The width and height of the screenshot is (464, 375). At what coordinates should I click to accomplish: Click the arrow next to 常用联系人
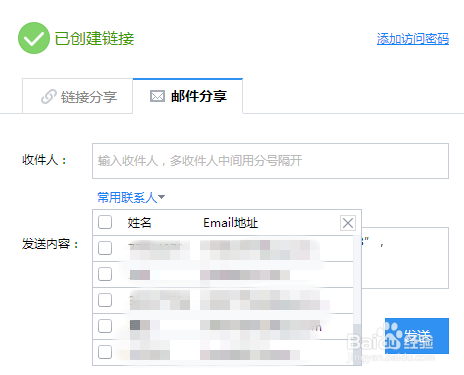[161, 197]
